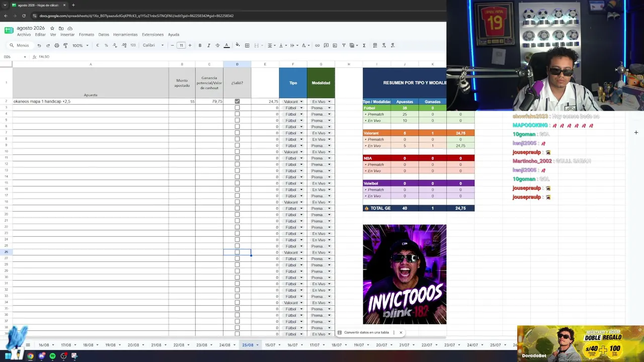This screenshot has width=644, height=362.
Task: Toggle strikethrough formatting
Action: pyautogui.click(x=217, y=45)
